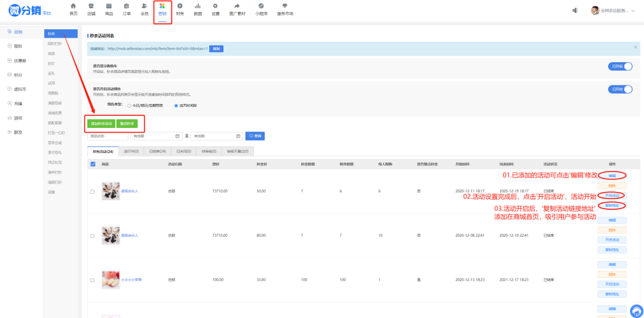This screenshot has width=644, height=318.
Task: Go to the 会员 members icon
Action: pos(145,6)
